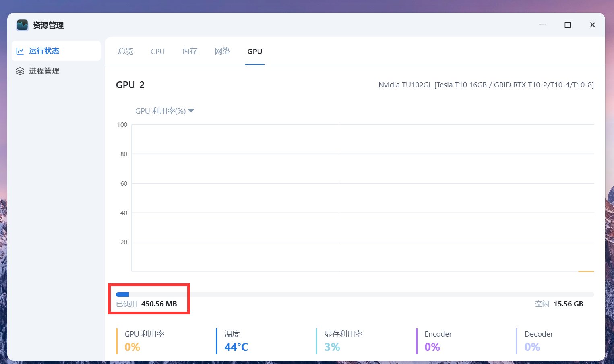The width and height of the screenshot is (614, 364).
Task: Select the 网络 tab
Action: pos(222,52)
